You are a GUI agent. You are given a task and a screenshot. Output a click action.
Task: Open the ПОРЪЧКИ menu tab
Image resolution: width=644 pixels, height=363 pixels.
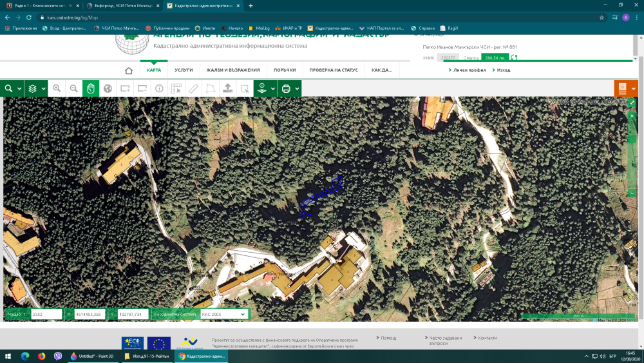click(x=284, y=70)
